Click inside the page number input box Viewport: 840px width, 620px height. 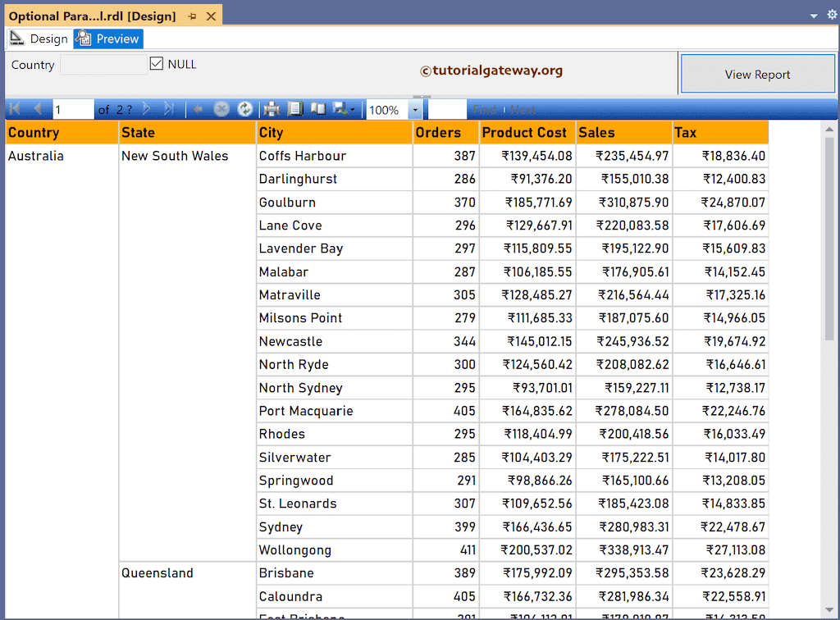pos(72,109)
